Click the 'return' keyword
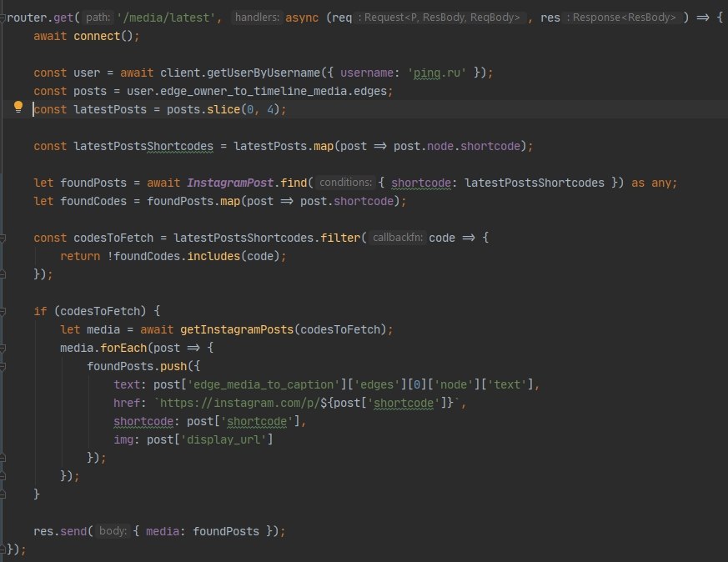The image size is (728, 562). pyautogui.click(x=80, y=256)
